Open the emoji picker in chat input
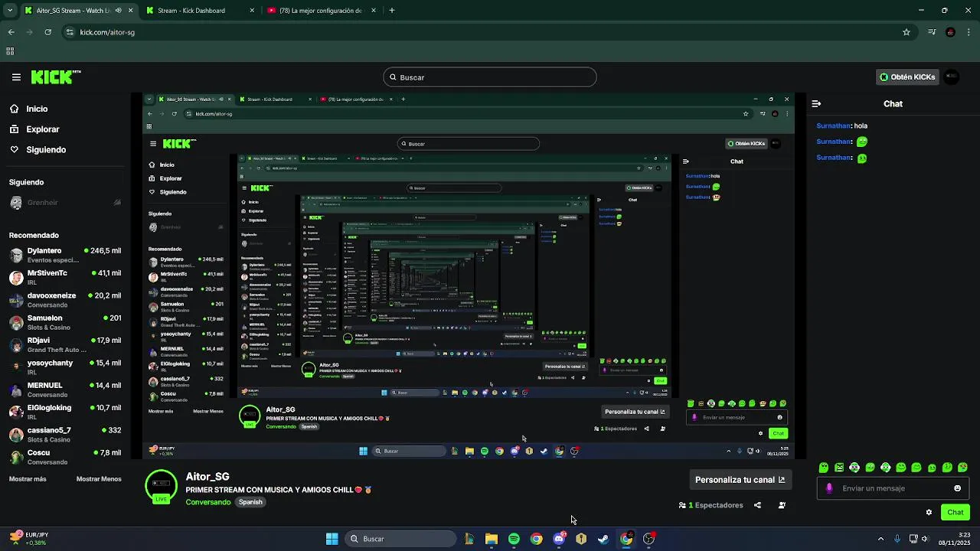 tap(957, 488)
